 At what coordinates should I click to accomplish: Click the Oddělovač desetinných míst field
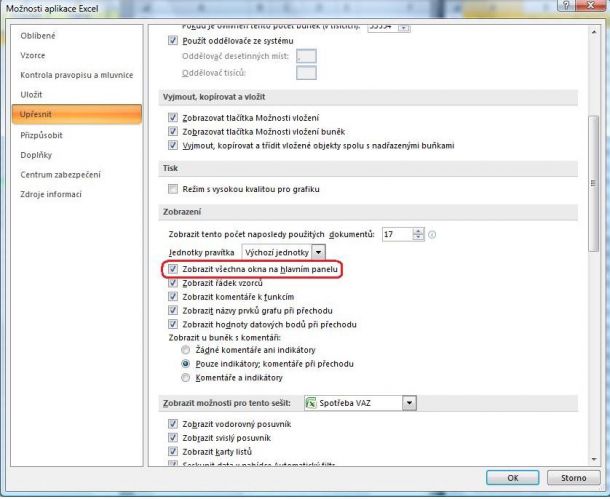[x=306, y=56]
